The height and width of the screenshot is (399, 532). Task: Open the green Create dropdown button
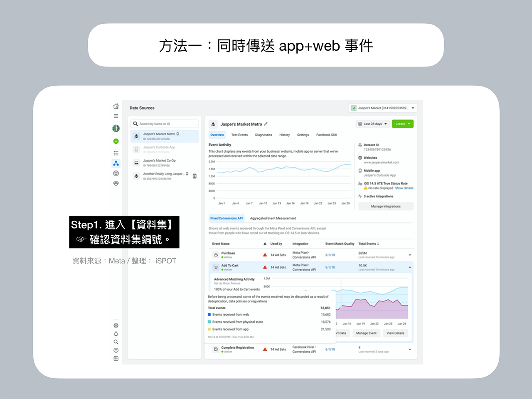[x=403, y=124]
